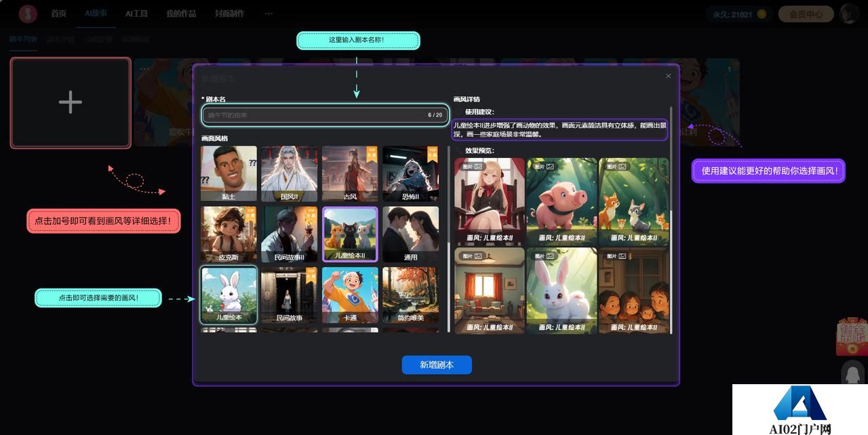Click the gold coin icon beside 永久 balance
This screenshot has width=868, height=435.
tap(762, 14)
